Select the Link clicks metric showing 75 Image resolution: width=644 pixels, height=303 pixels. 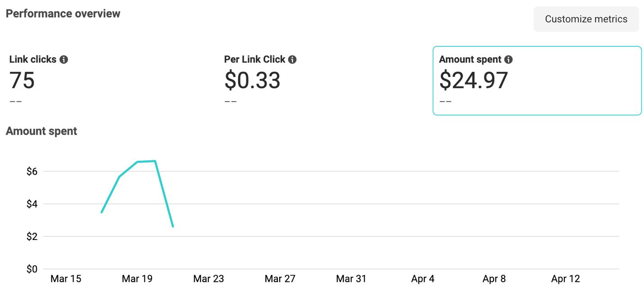pos(22,80)
